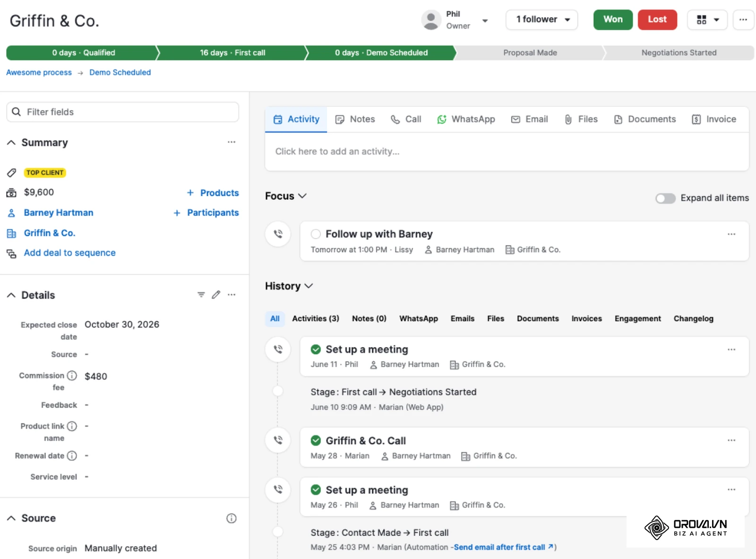The height and width of the screenshot is (559, 756).
Task: Open the Details section filter icon
Action: [x=201, y=295]
